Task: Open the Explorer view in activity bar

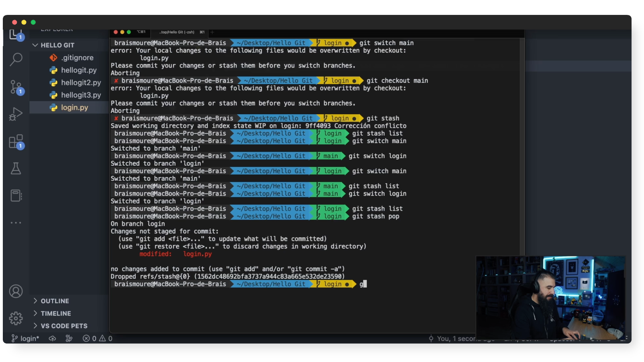Action: tap(16, 35)
